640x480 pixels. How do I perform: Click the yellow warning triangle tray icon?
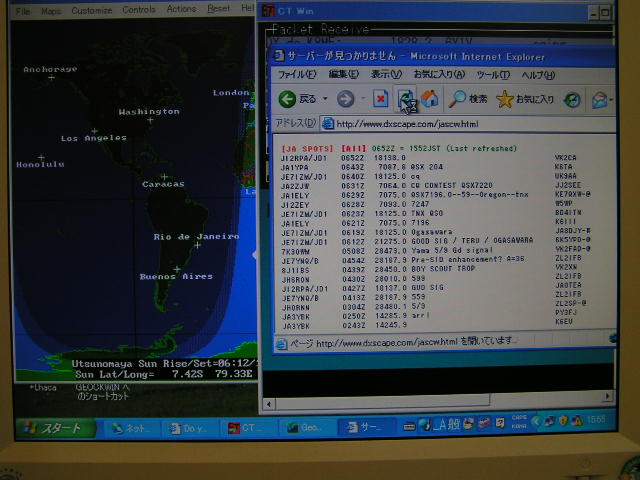[577, 420]
